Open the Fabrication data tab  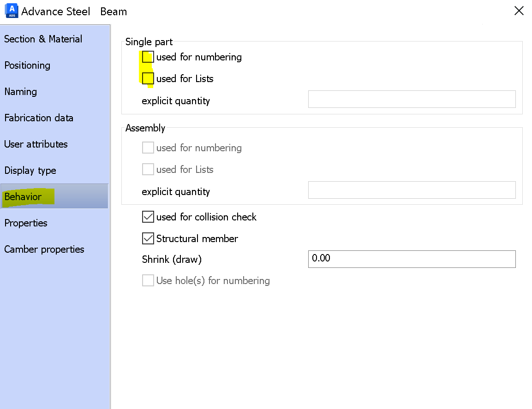click(39, 118)
